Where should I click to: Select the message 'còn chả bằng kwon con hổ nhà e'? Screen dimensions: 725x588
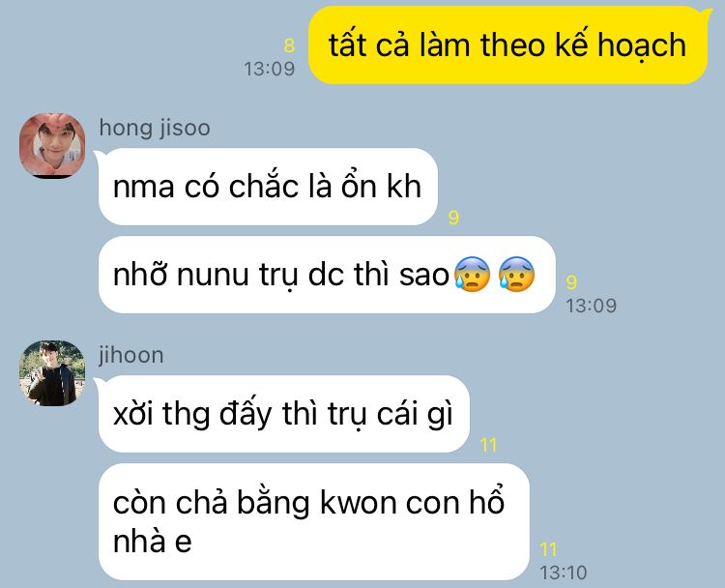point(314,522)
